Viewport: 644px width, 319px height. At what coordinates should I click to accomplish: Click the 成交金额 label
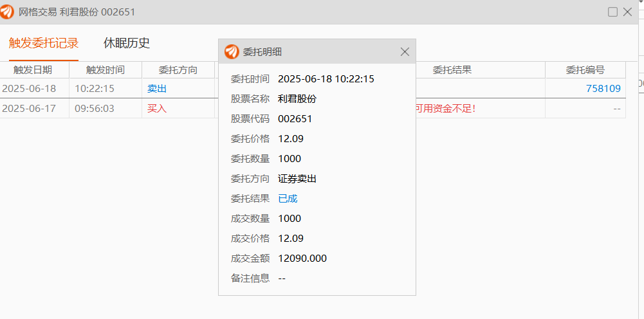point(250,259)
